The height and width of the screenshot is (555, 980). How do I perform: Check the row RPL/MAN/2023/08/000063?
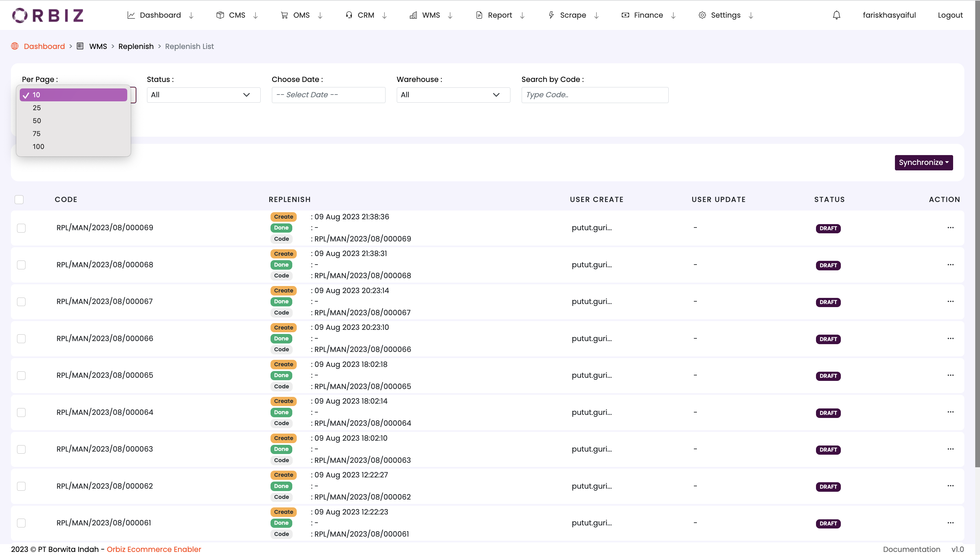pyautogui.click(x=21, y=450)
